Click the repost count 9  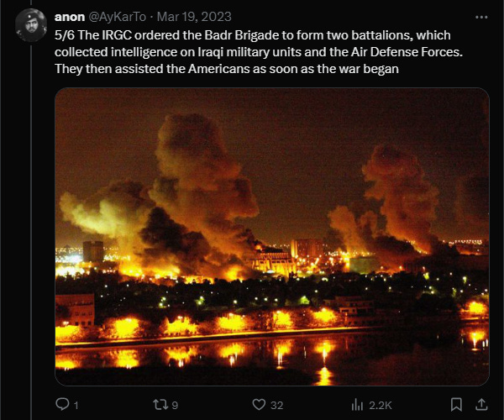(175, 405)
